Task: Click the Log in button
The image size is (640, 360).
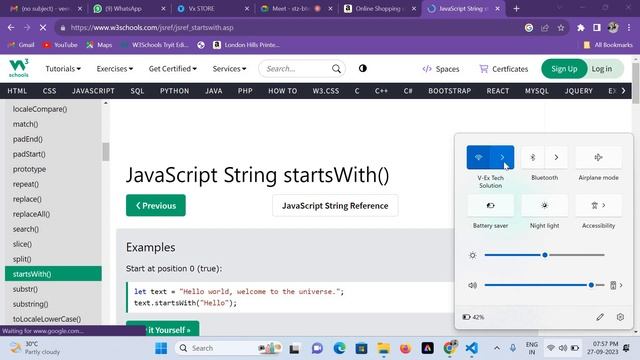Action: [602, 69]
